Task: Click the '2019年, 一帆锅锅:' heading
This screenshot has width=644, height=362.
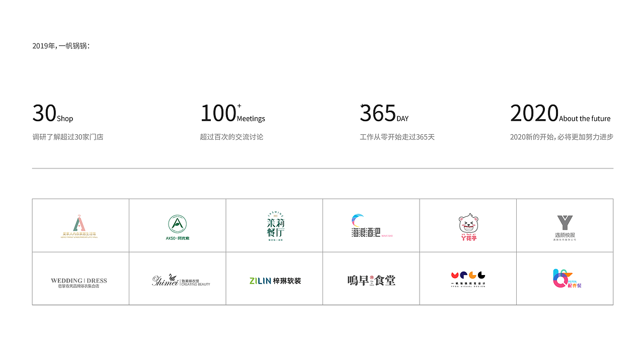Action: [x=61, y=46]
